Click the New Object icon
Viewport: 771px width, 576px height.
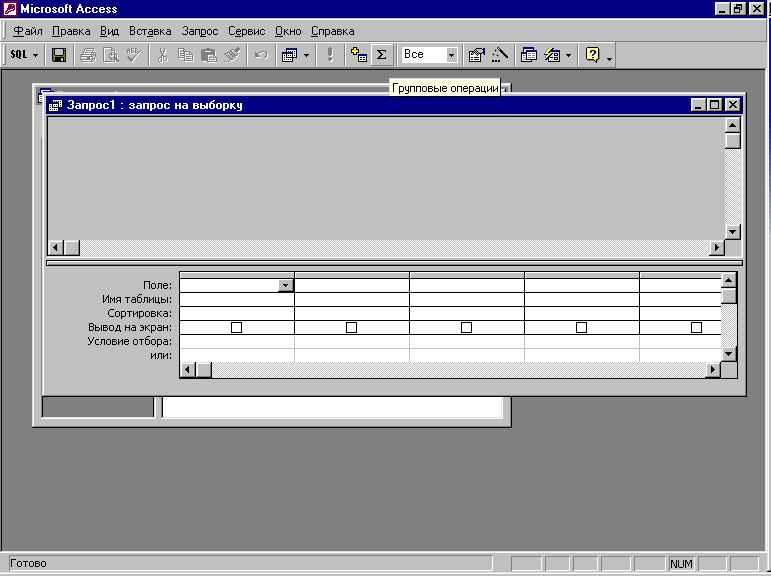click(552, 55)
